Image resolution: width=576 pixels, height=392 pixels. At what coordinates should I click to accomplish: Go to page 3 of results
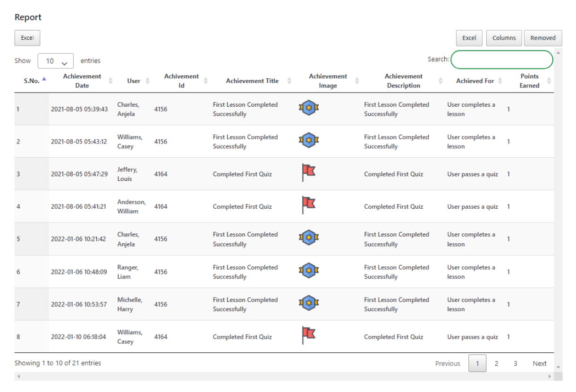pos(515,364)
